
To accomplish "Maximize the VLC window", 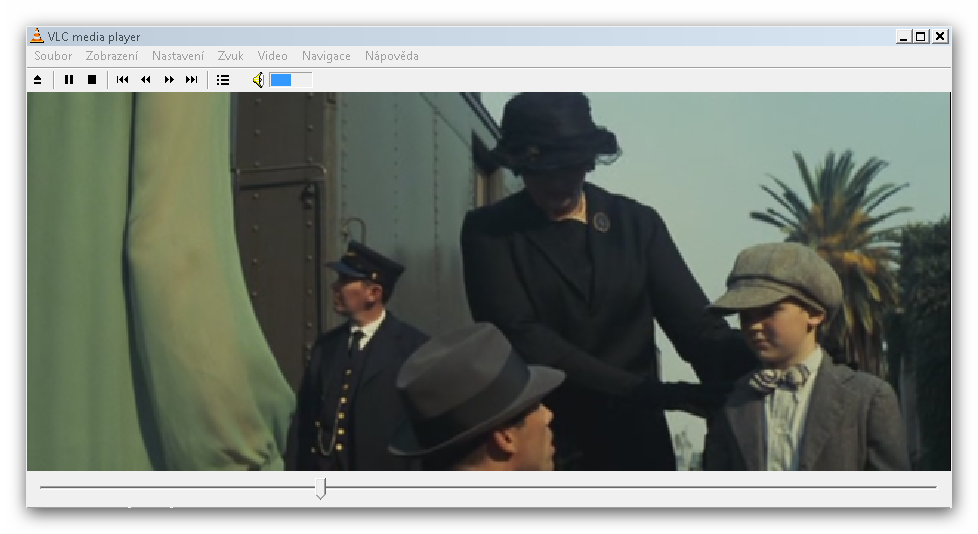I will (x=921, y=37).
